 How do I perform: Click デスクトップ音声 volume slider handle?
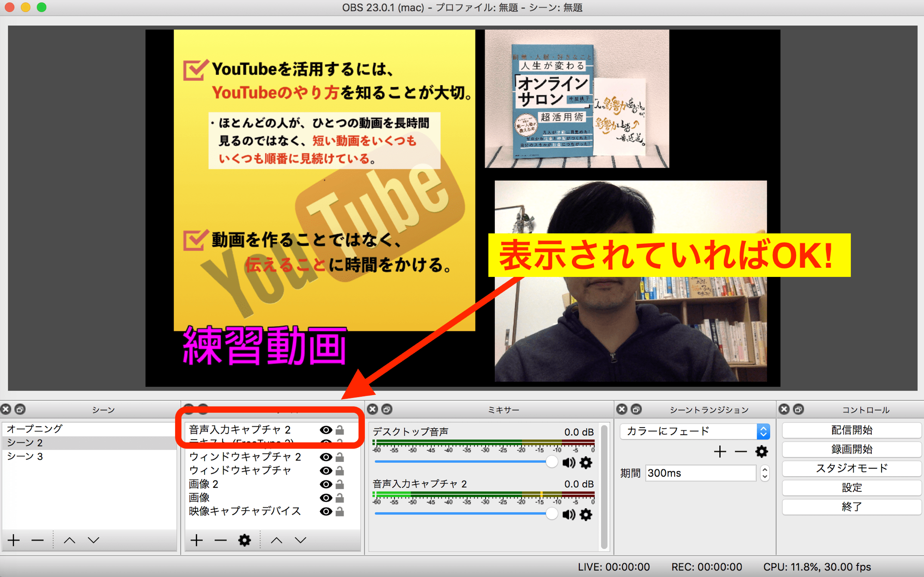point(551,462)
